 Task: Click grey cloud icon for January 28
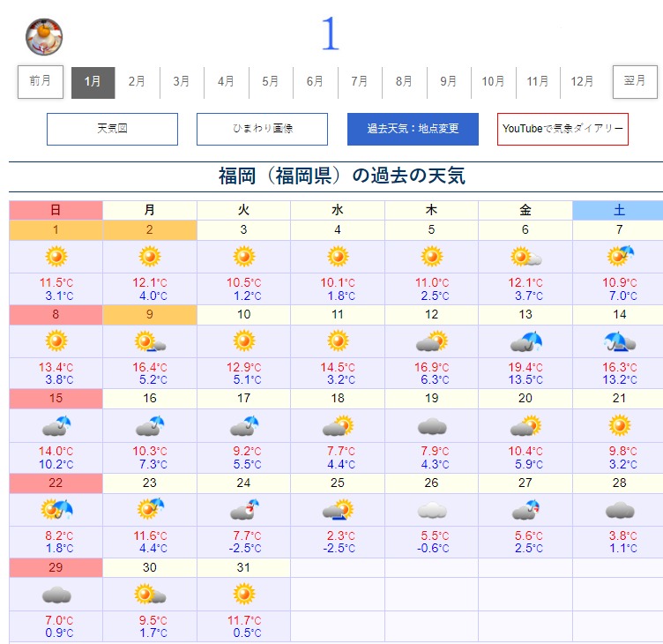(x=620, y=511)
